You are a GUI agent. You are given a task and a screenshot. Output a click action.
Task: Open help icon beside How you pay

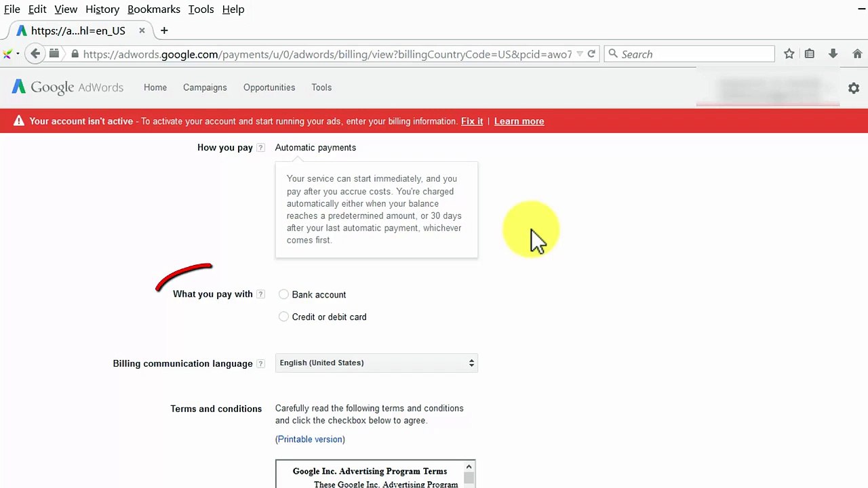click(x=260, y=148)
